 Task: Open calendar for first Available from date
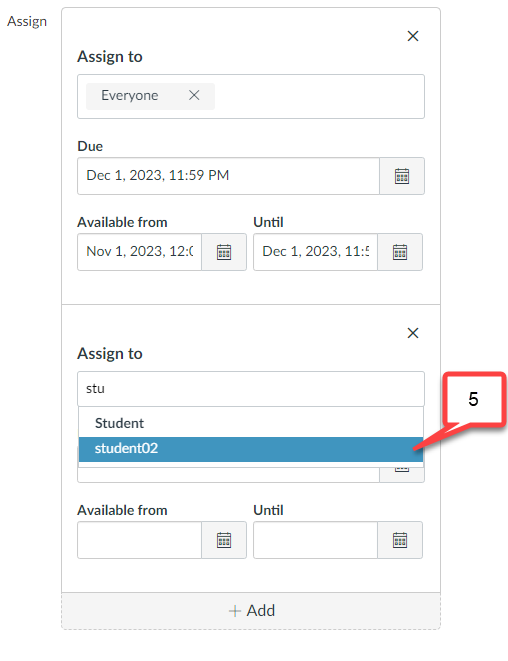[224, 252]
